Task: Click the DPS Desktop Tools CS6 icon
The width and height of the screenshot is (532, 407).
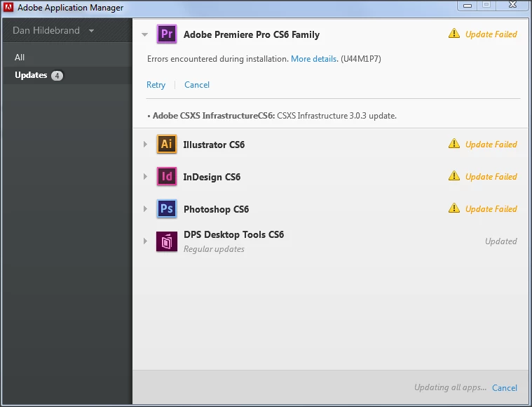Action: pyautogui.click(x=167, y=241)
